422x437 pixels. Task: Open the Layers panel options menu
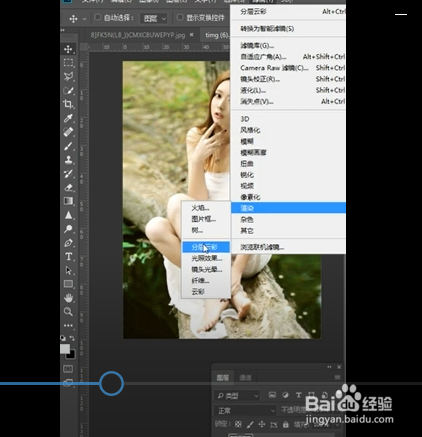click(x=337, y=377)
